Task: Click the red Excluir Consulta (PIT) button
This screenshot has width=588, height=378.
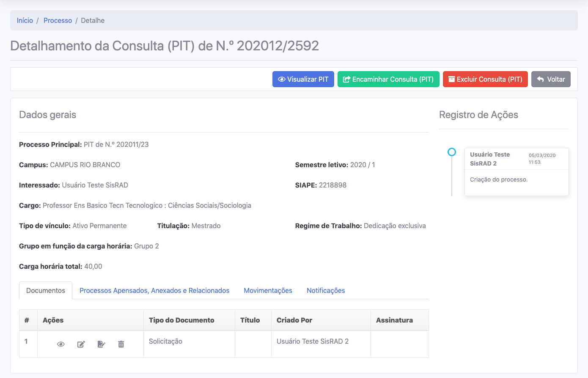Action: [485, 79]
